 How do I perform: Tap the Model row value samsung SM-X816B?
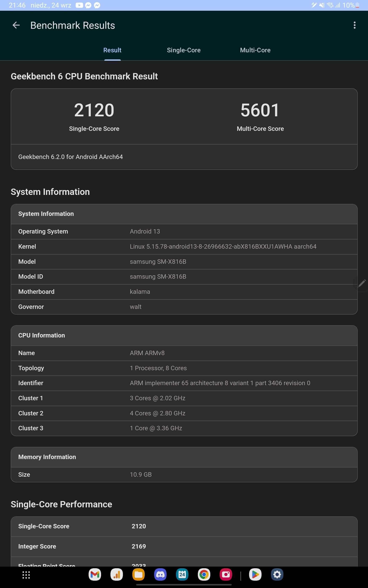click(x=158, y=261)
